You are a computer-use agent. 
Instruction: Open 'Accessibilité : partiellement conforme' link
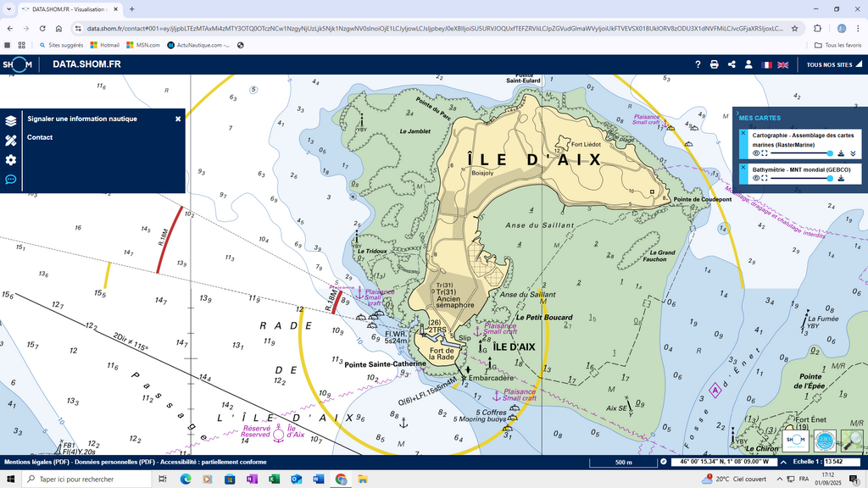click(x=213, y=462)
